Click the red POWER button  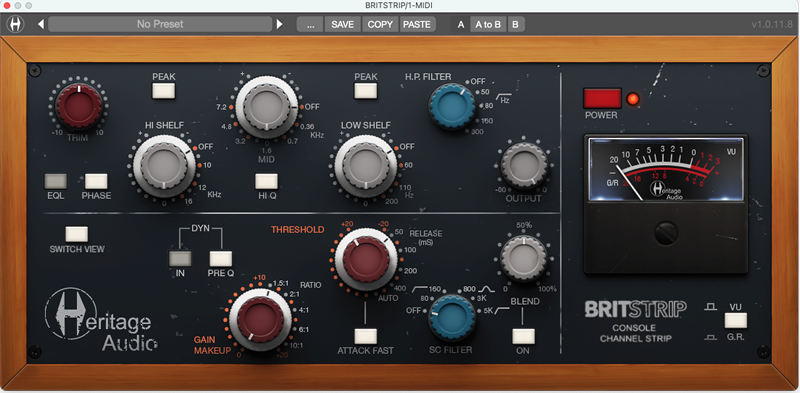[x=603, y=99]
